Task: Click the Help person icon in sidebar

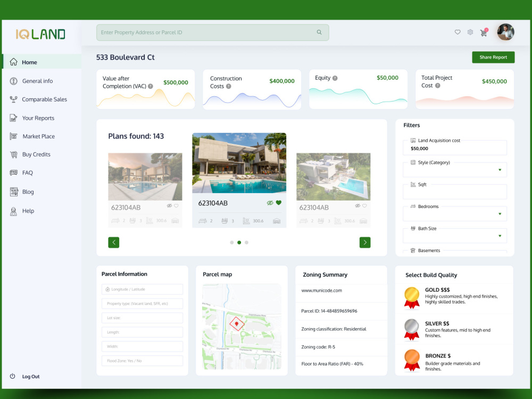Action: 14,211
